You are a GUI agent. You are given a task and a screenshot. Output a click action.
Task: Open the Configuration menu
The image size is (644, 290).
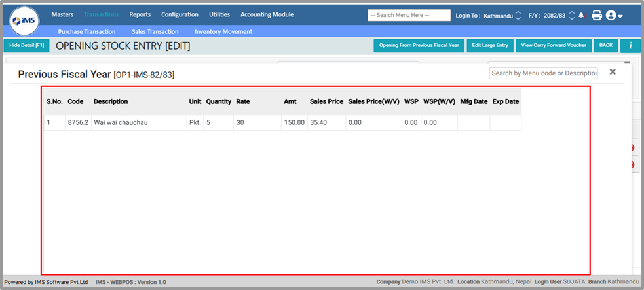click(180, 14)
